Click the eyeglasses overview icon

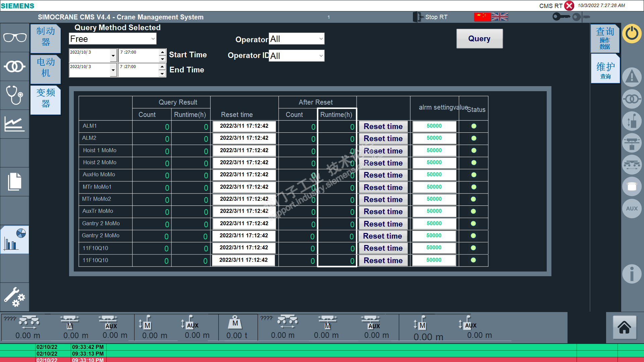click(x=15, y=38)
